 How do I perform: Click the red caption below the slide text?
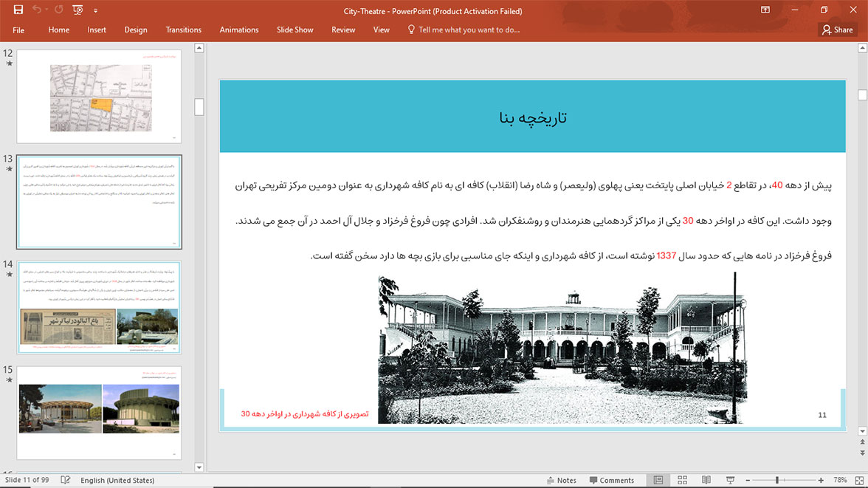click(304, 413)
